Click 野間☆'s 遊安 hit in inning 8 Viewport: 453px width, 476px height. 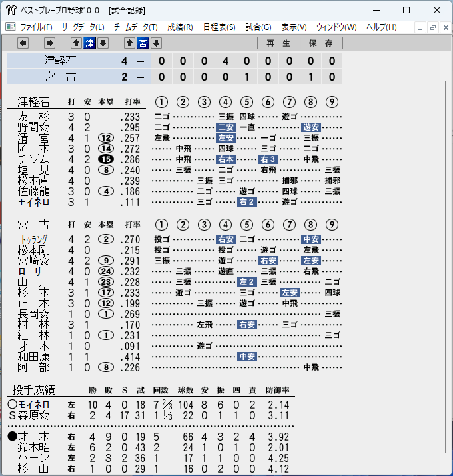[311, 127]
